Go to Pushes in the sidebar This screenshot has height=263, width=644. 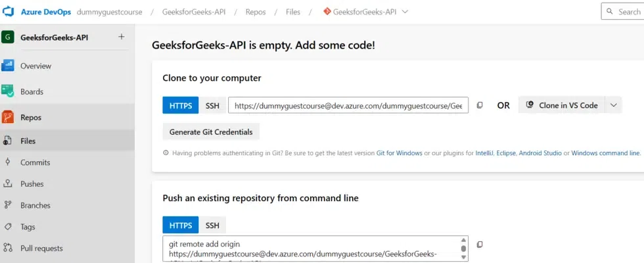click(x=32, y=183)
